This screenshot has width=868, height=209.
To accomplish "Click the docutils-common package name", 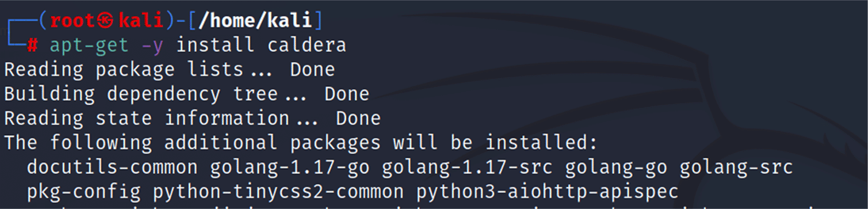I will [x=112, y=168].
